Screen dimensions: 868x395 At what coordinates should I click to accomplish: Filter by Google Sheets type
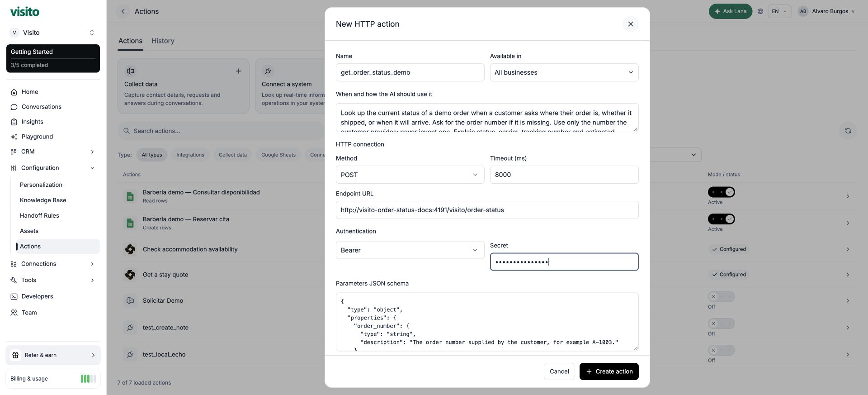(x=278, y=155)
